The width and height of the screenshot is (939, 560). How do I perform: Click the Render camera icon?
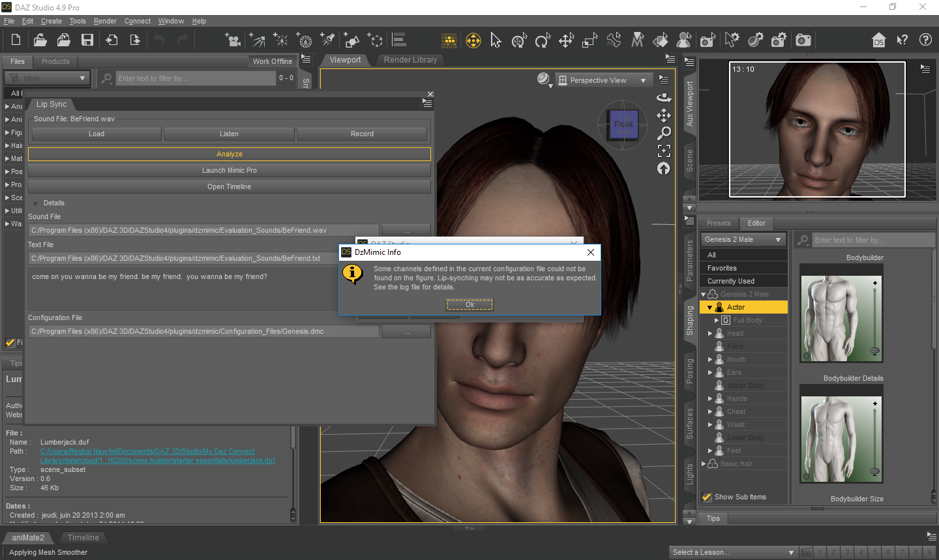(803, 40)
